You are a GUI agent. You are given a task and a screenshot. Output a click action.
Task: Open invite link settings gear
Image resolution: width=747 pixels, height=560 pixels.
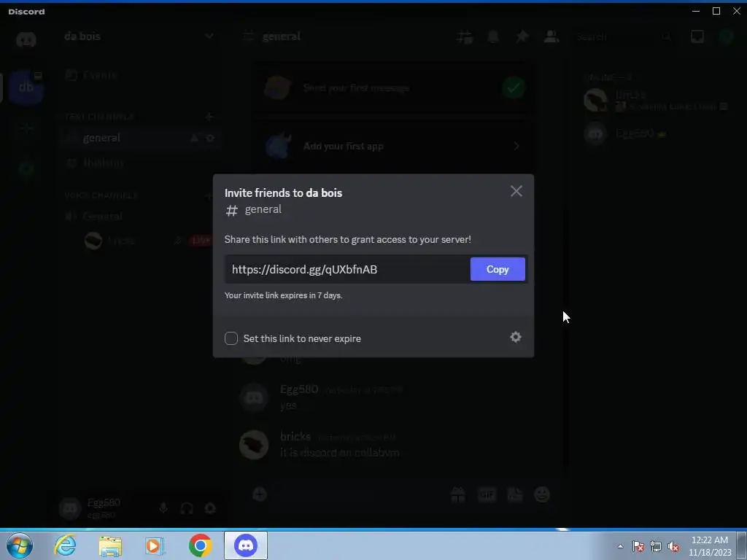(516, 337)
